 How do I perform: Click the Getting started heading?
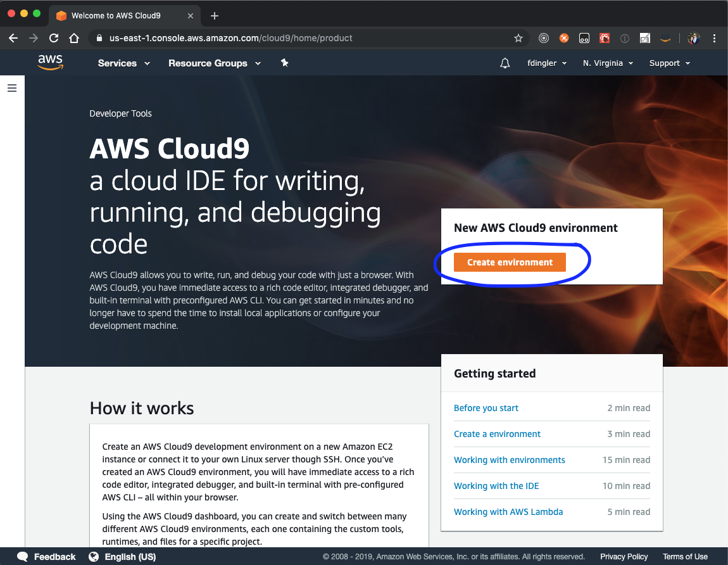tap(494, 374)
